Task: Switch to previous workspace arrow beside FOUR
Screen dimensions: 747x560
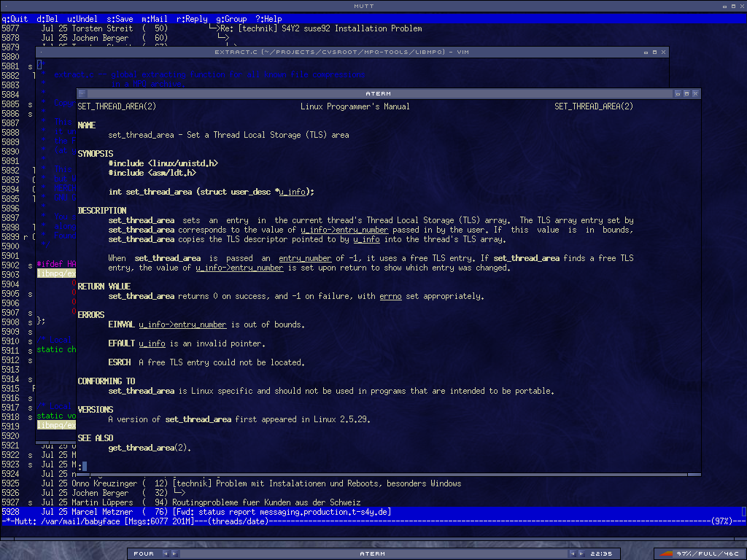Action: tap(166, 553)
